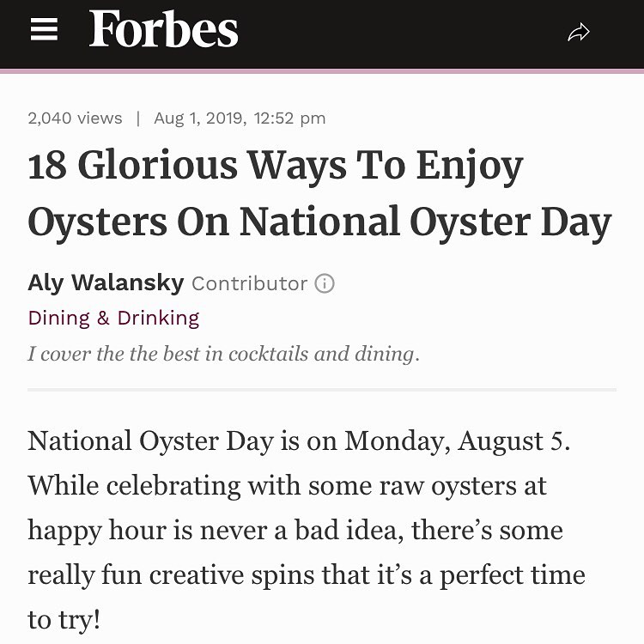Open Aly Walansky's author page
Image resolution: width=644 pixels, height=644 pixels.
click(x=106, y=283)
